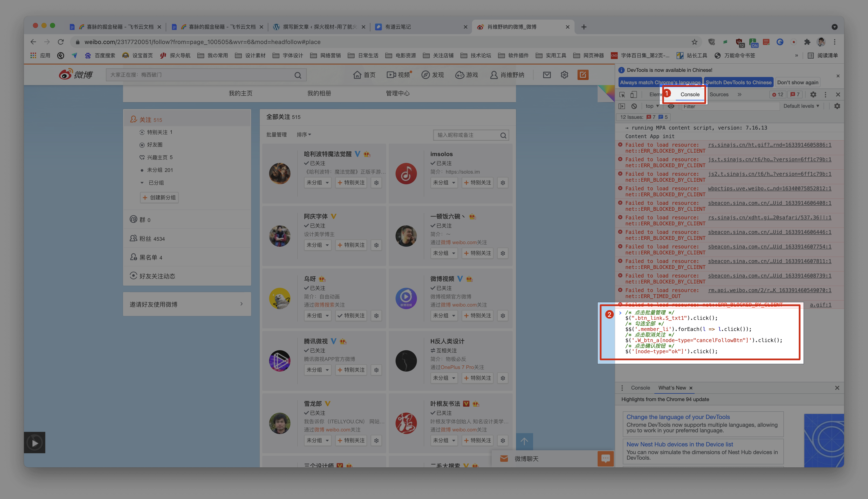The width and height of the screenshot is (868, 499).
Task: Open DevTools customize three-dot menu
Action: coord(825,94)
